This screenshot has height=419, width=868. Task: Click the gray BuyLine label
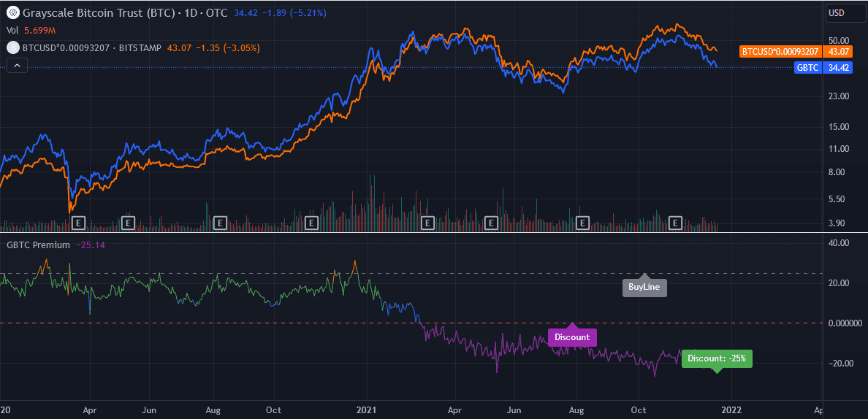click(644, 288)
